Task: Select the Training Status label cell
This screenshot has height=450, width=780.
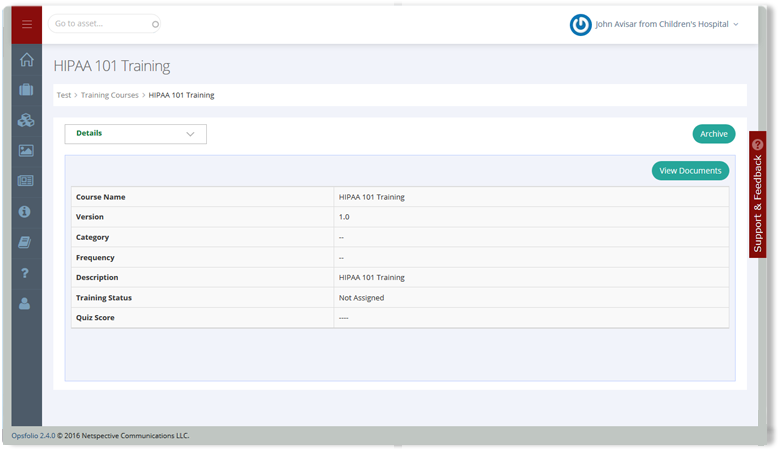Action: click(x=202, y=298)
